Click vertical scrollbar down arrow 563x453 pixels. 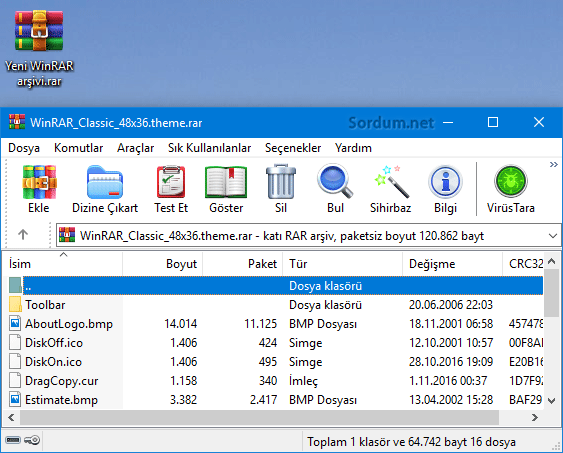point(552,400)
